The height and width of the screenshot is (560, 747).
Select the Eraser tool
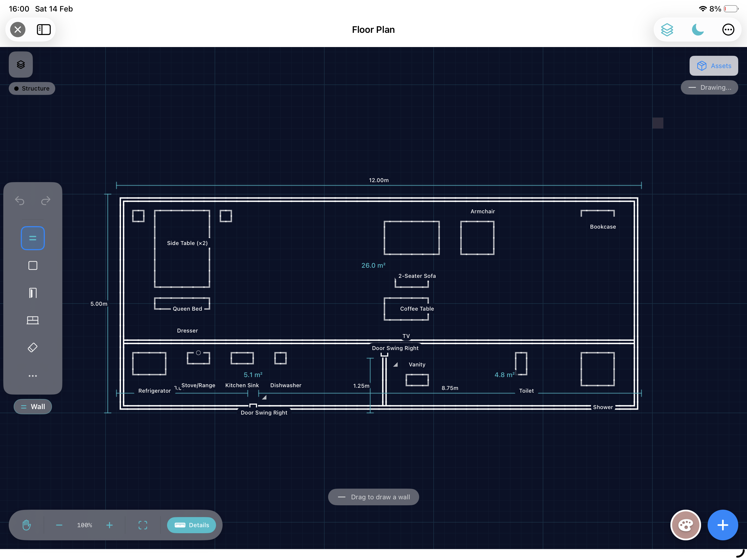click(33, 347)
